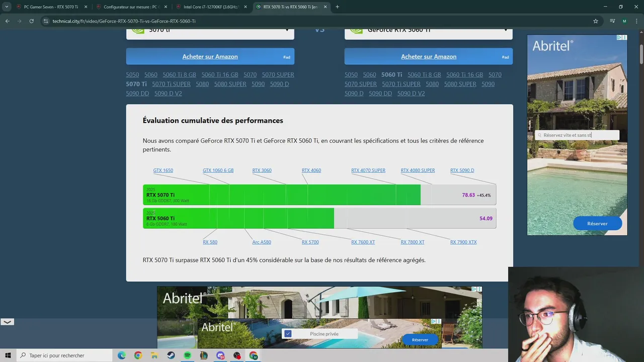Open AdChoices info on the Abritel sidebar ad
The height and width of the screenshot is (362, 644).
(619, 37)
